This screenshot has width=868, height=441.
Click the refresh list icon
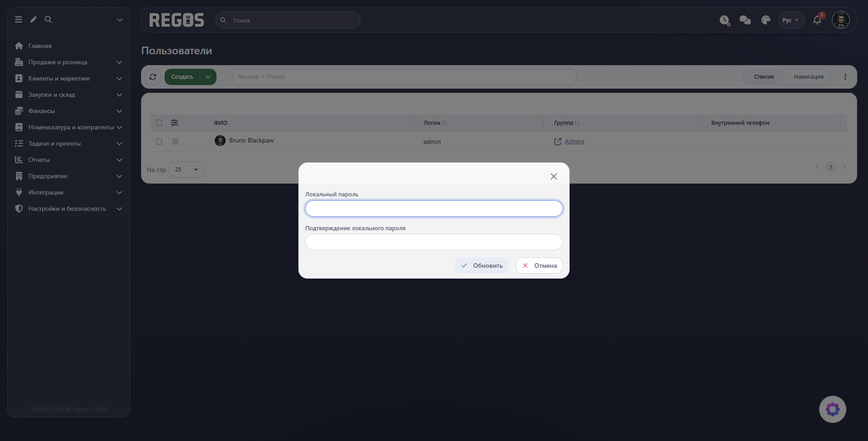[x=153, y=77]
